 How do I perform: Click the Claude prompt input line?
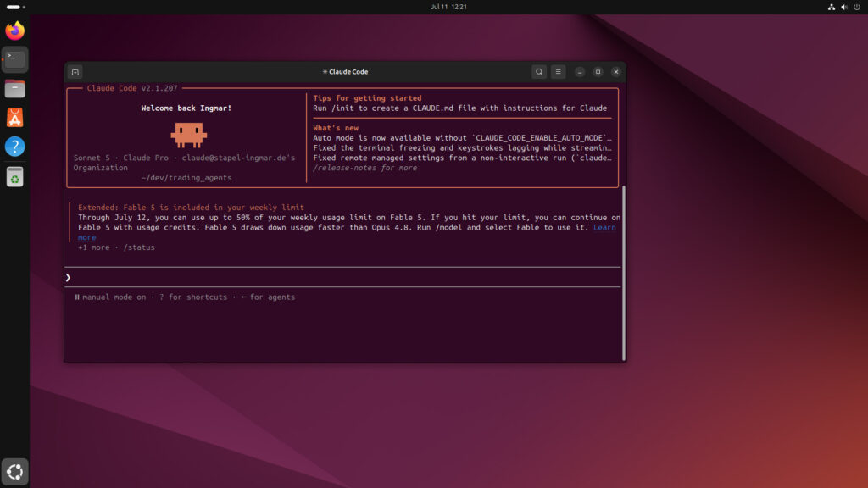tap(343, 277)
